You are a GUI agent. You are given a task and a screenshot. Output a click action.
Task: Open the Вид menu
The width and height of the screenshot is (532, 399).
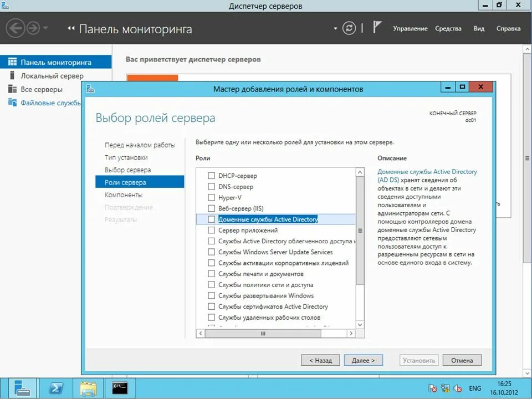479,28
